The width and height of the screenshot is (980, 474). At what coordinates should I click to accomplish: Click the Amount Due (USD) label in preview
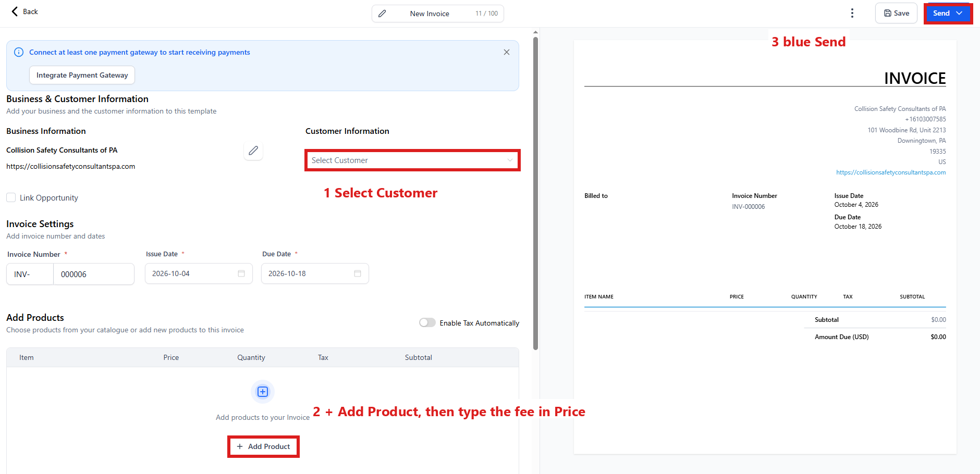click(842, 337)
